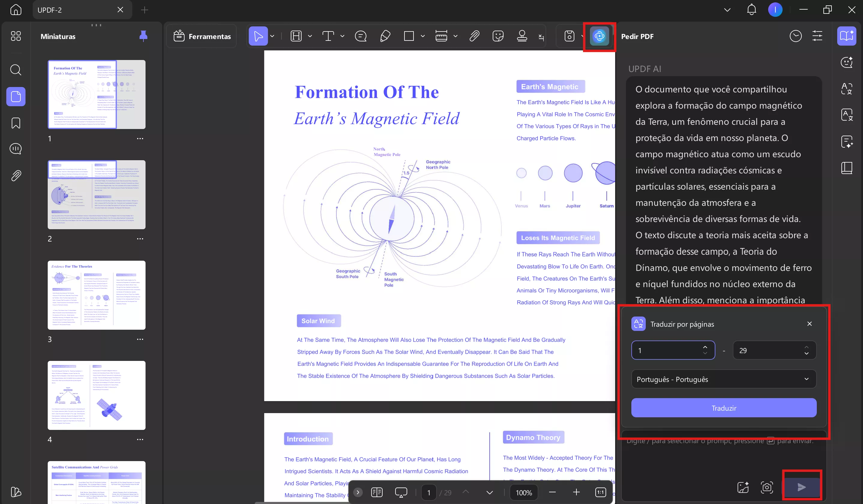Viewport: 863px width, 504px height.
Task: Expand the rectangle shape tool dropdown
Action: point(422,36)
